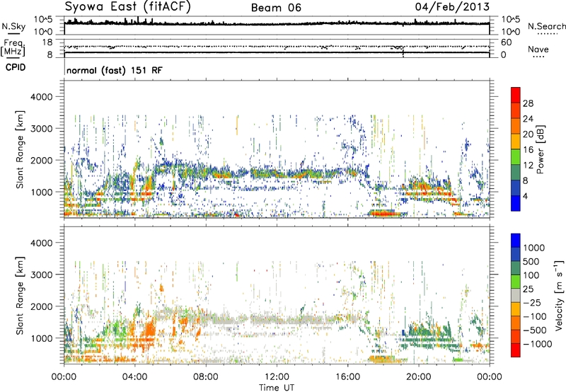Click the '16:00' time tick label
The image size is (566, 392).
pos(347,377)
